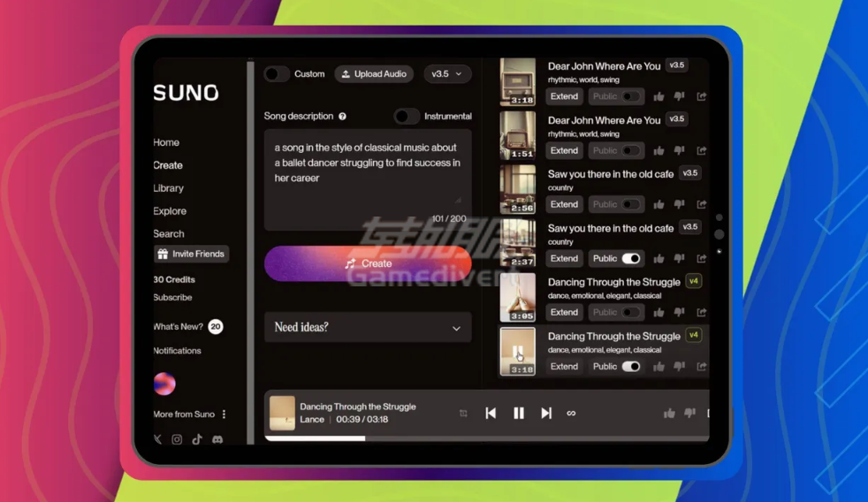Open the v3.5 model version dropdown
This screenshot has width=868, height=502.
coord(446,74)
